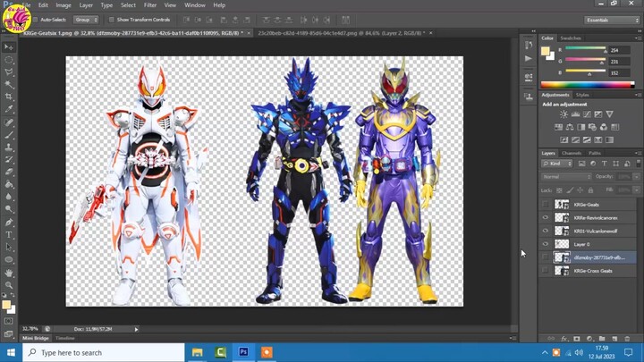Click the Windows Start button
644x362 pixels.
click(11, 352)
